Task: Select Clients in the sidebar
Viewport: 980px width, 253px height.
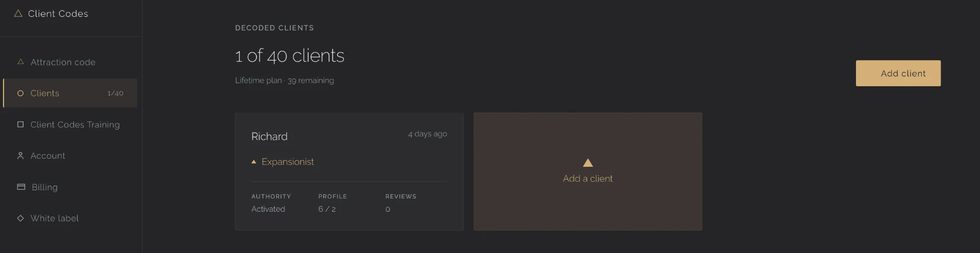Action: 70,93
